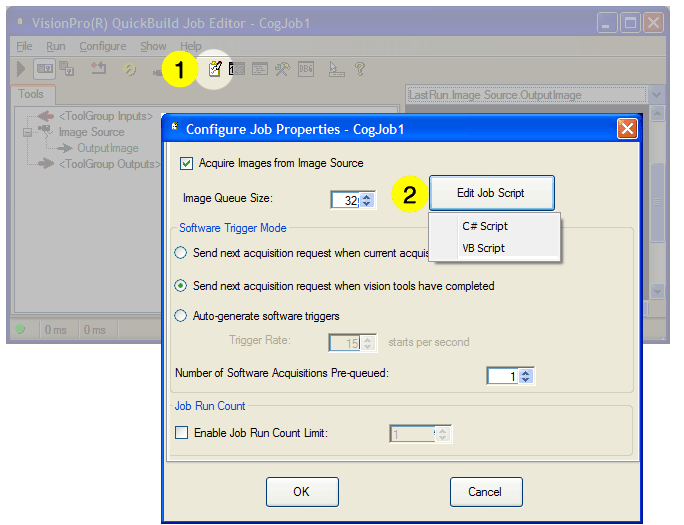Open the VisionPro tools hammer icon
The height and width of the screenshot is (525, 684).
point(283,69)
